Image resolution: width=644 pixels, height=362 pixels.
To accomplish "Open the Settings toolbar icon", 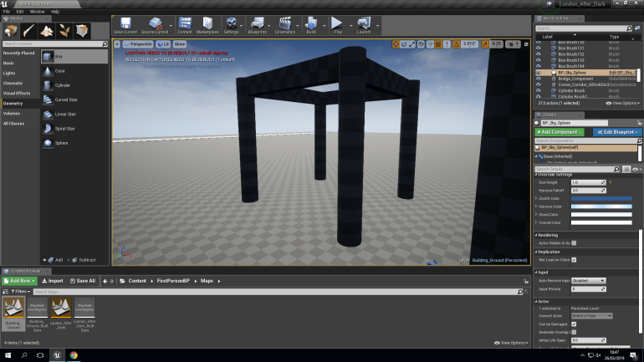I will (x=231, y=25).
